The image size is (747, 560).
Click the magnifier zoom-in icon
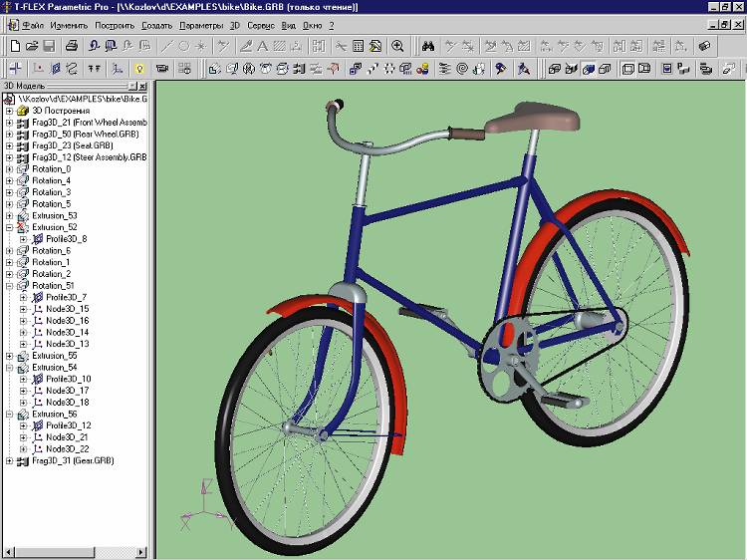[x=397, y=46]
